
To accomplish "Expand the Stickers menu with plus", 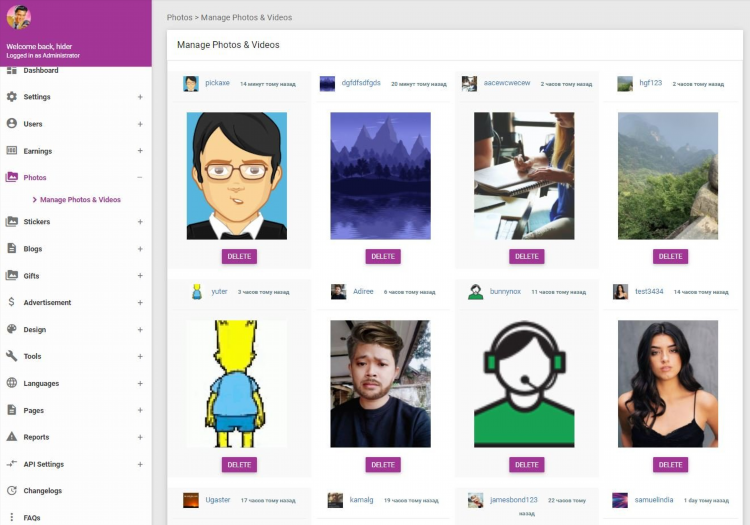I will pyautogui.click(x=140, y=221).
